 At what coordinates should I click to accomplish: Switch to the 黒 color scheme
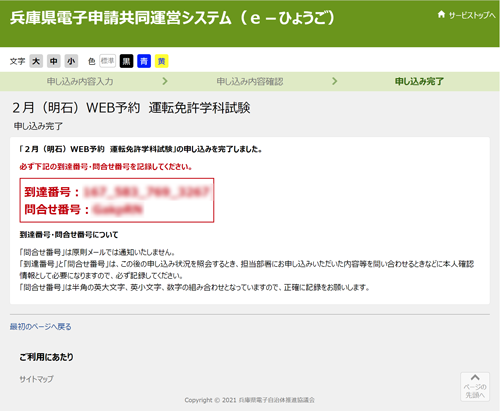[x=126, y=61]
